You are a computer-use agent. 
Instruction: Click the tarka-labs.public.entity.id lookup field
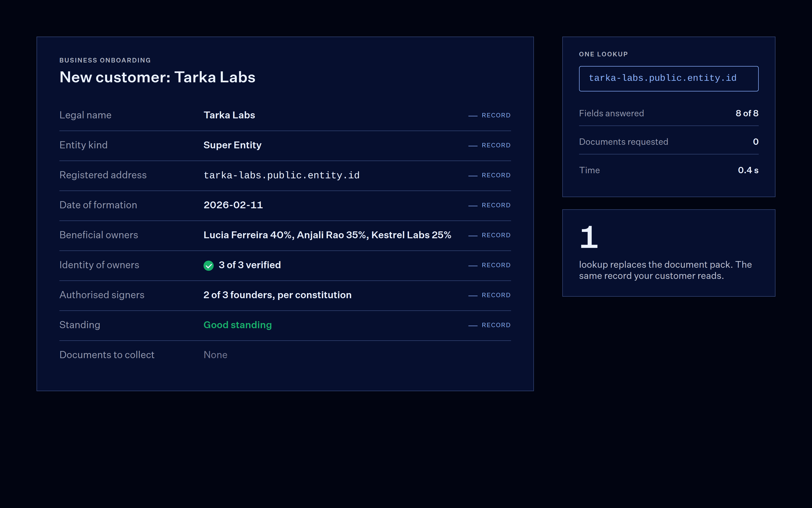coord(668,79)
